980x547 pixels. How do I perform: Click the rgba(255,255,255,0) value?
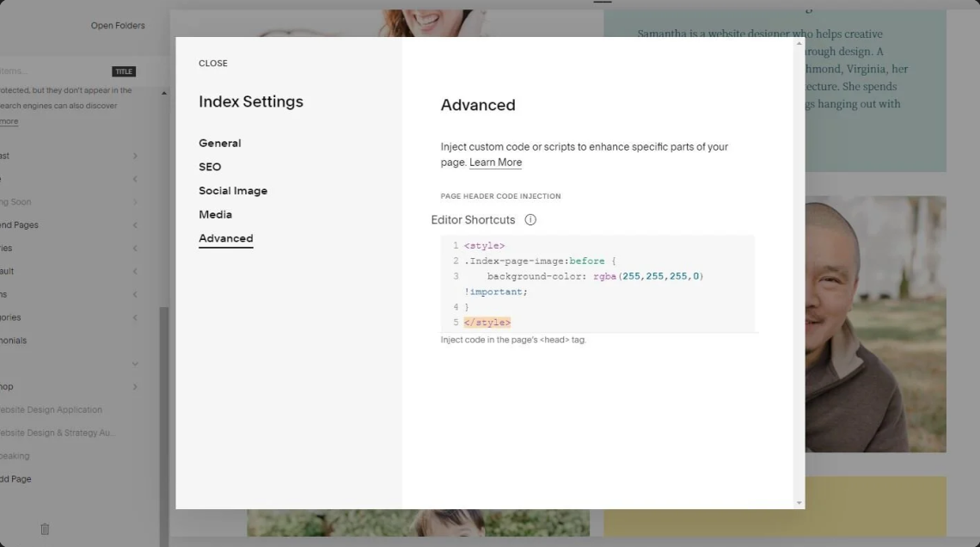click(x=648, y=276)
